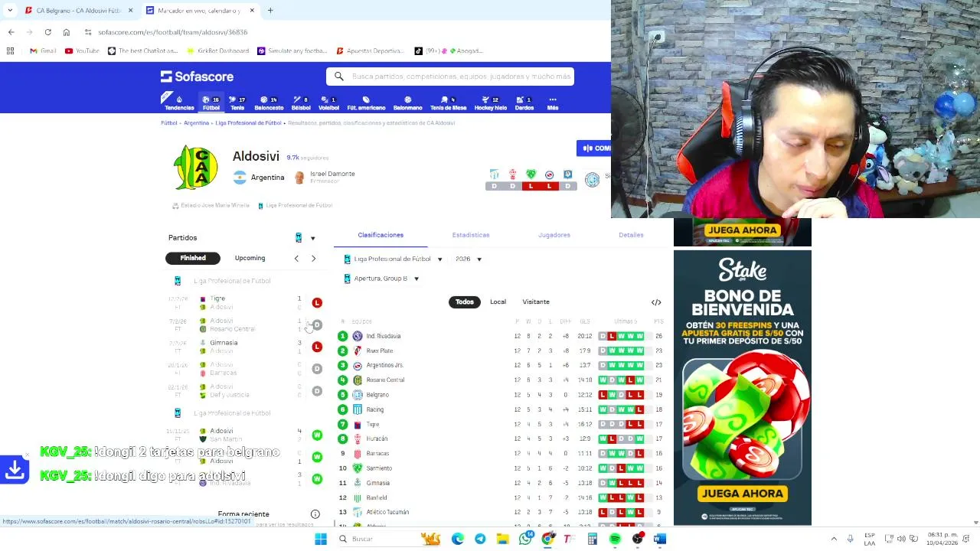Open coach Israel Damonte profile
Viewport: 980px width, 551px height.
click(x=325, y=177)
